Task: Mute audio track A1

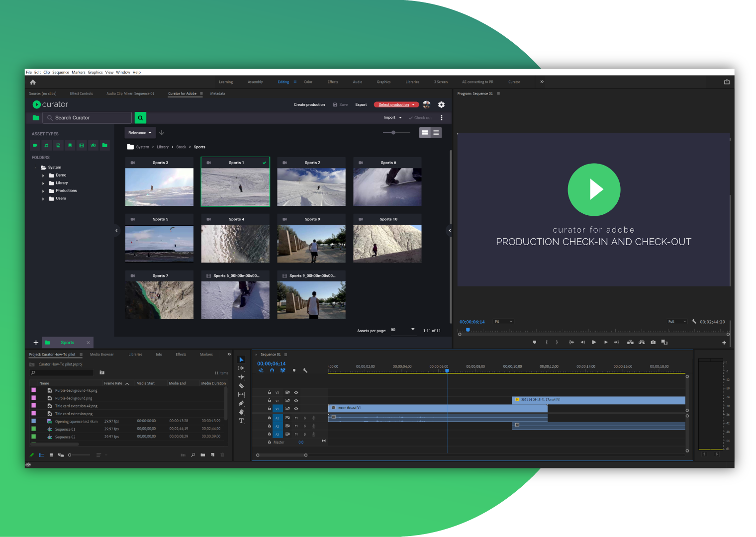Action: tap(296, 418)
